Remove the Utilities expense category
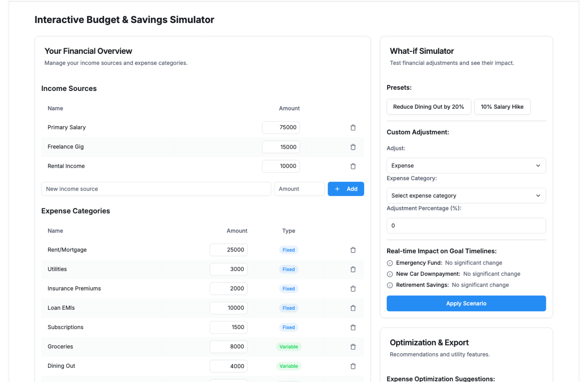This screenshot has width=588, height=382. point(353,269)
